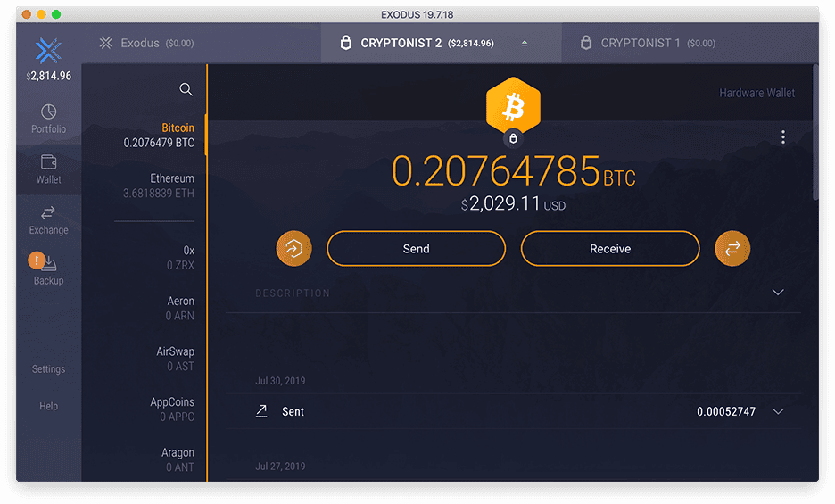835x504 pixels.
Task: Click the orange backup warning badge
Action: click(x=37, y=260)
